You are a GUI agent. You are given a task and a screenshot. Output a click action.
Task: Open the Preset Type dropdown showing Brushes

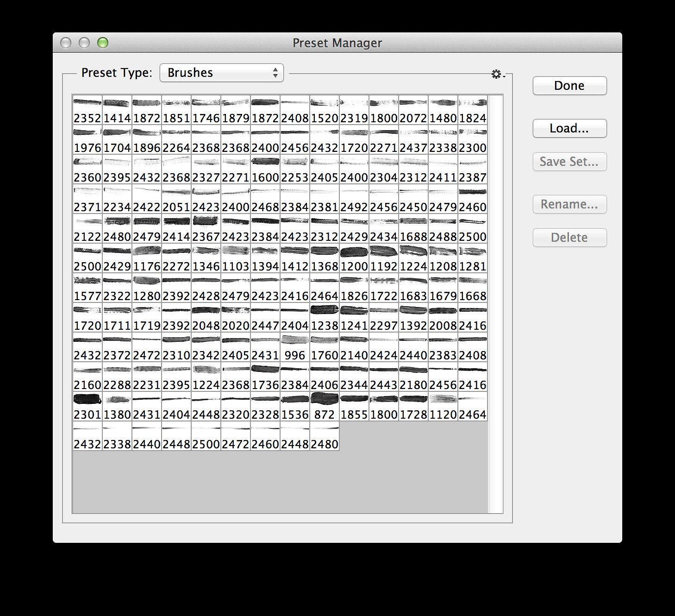[221, 73]
